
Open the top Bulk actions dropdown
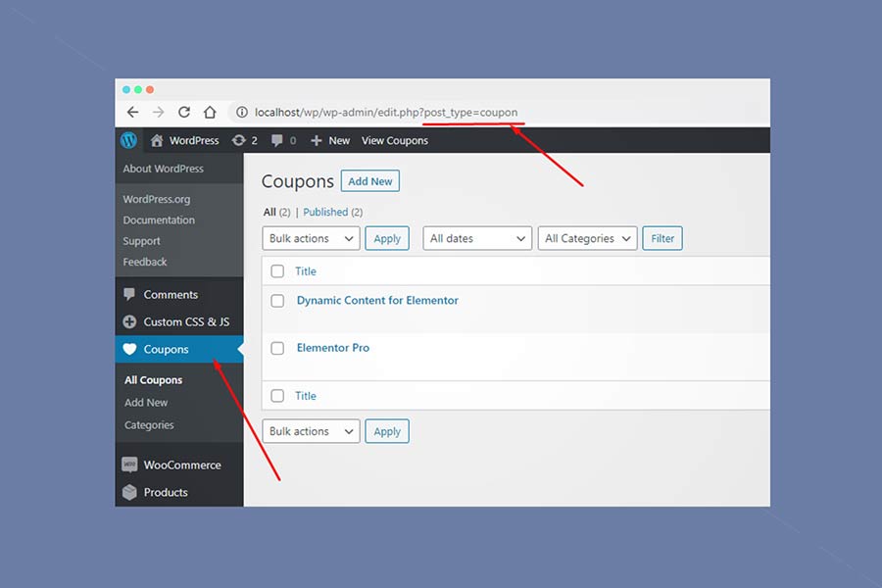tap(311, 238)
